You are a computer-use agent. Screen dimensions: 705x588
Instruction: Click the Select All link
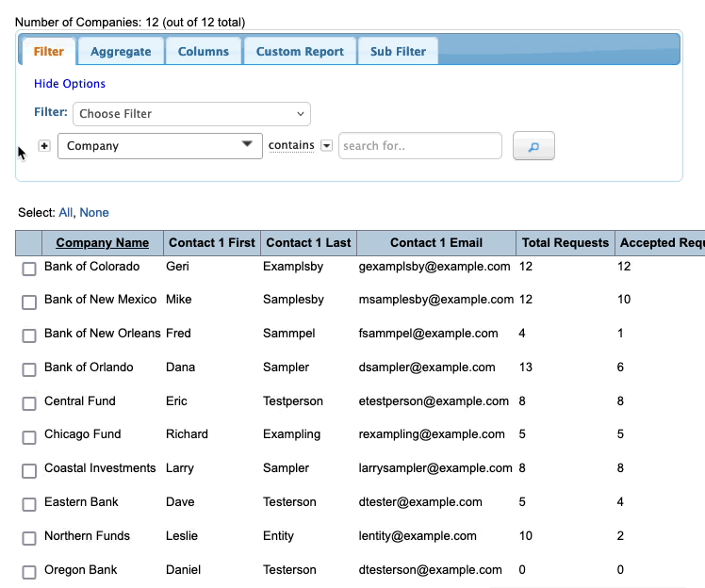65,213
